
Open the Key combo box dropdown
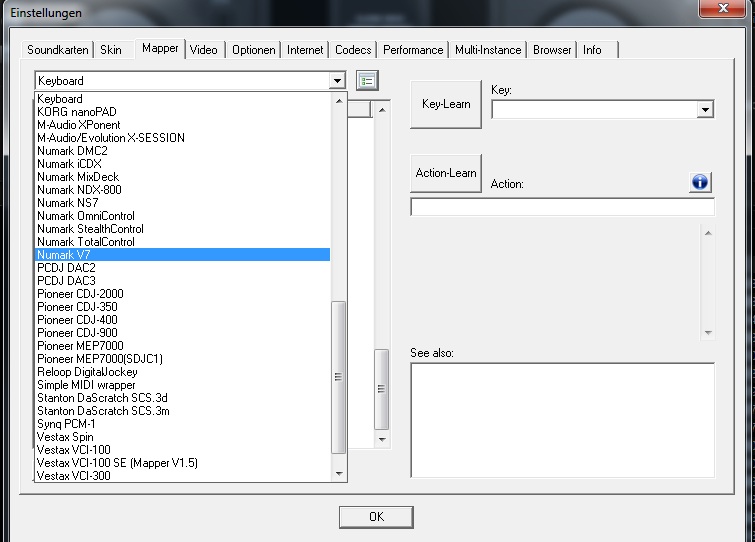click(705, 110)
